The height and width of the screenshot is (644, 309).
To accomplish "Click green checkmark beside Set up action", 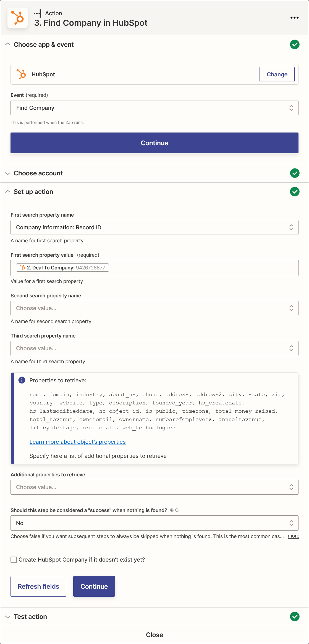I will tap(295, 192).
